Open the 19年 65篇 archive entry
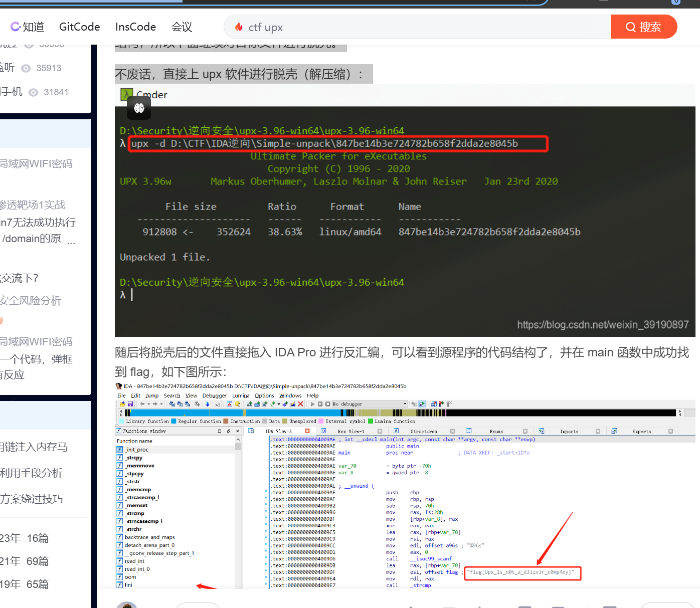Screen dimensions: 700x608 point(25,584)
